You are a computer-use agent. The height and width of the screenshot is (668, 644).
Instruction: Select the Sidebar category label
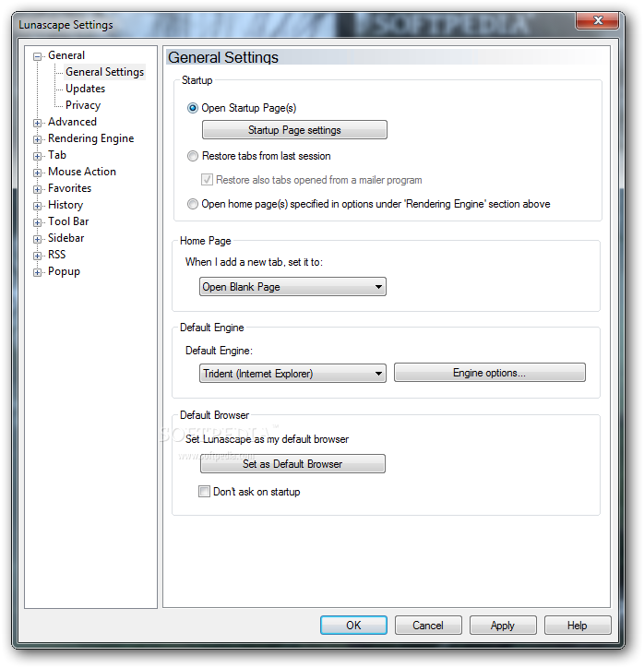point(66,238)
